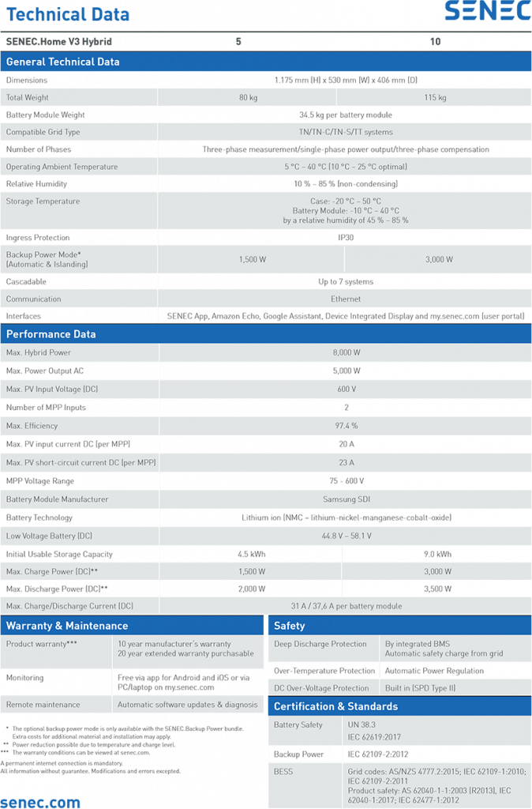This screenshot has width=532, height=809.
Task: Click the column header '10'
Action: (x=435, y=42)
